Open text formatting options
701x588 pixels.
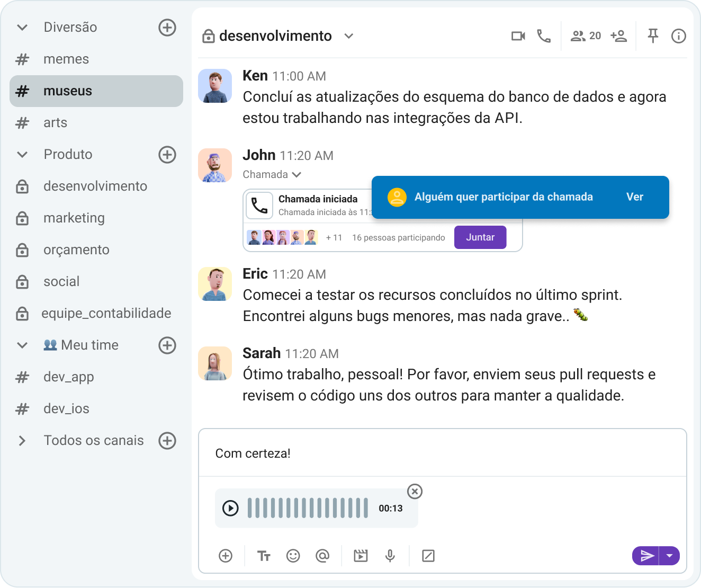click(264, 556)
